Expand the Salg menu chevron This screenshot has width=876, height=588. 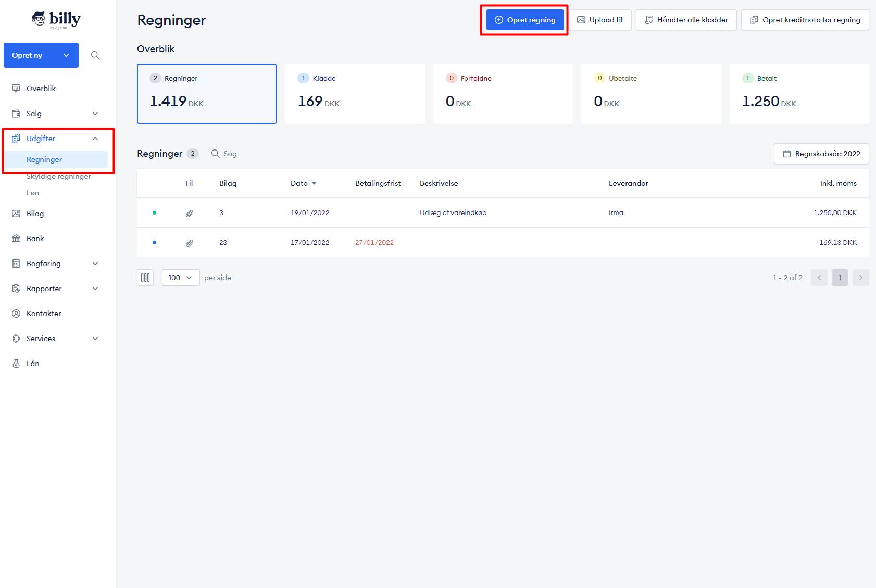(95, 114)
